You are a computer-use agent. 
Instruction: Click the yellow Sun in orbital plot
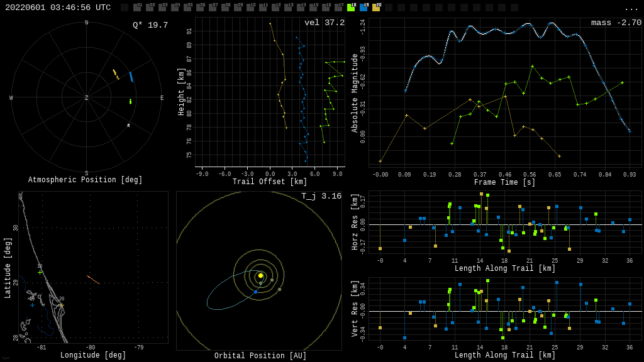click(x=260, y=275)
